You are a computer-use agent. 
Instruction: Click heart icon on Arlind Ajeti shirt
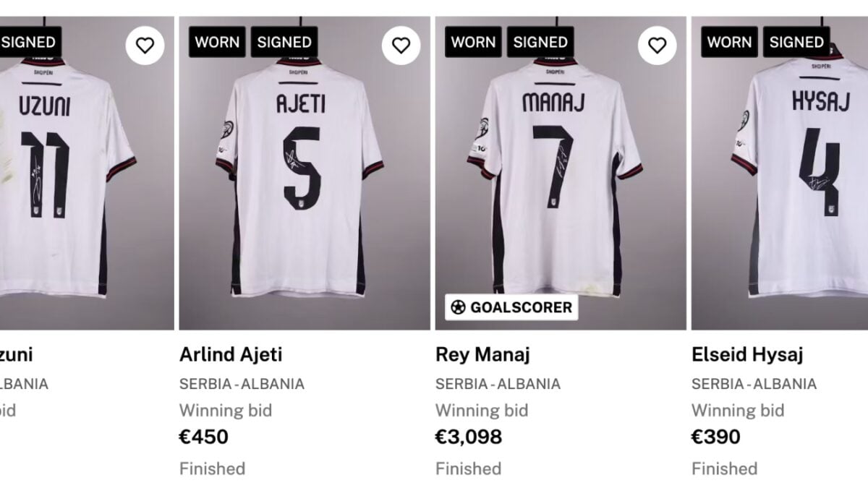(x=401, y=46)
